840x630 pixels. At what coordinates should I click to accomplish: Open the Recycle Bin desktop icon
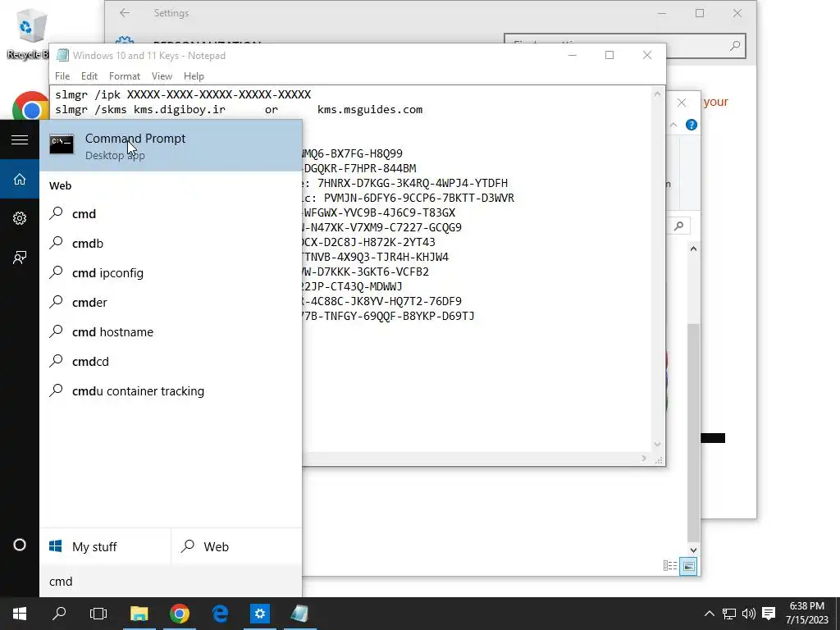coord(29,33)
